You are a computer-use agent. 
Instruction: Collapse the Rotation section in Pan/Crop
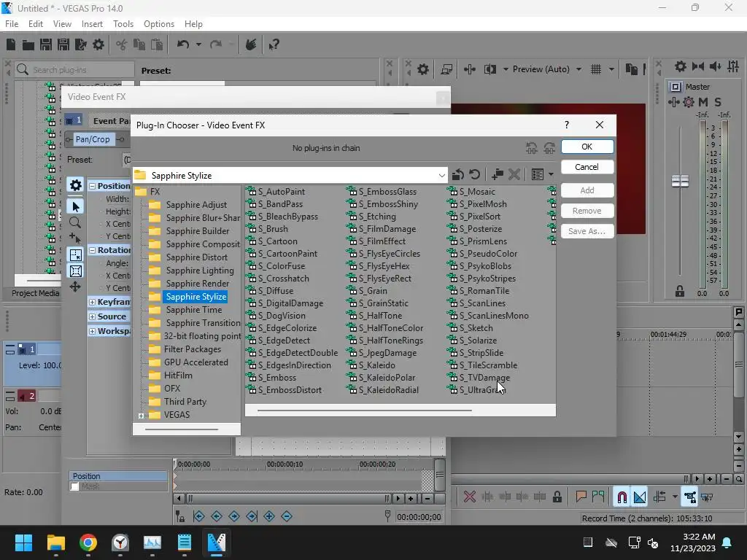92,250
